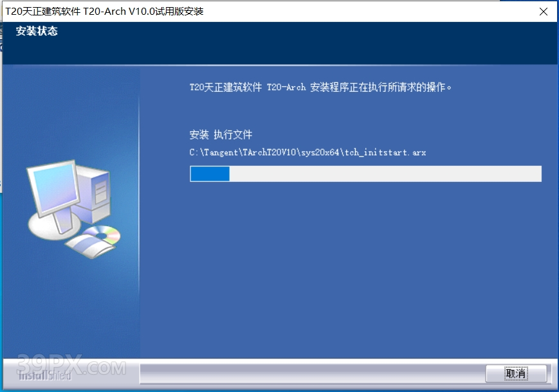Click the window title T20天正建筑软件 T20-Arch V10.0试用版安装
The image size is (559, 392).
(104, 12)
